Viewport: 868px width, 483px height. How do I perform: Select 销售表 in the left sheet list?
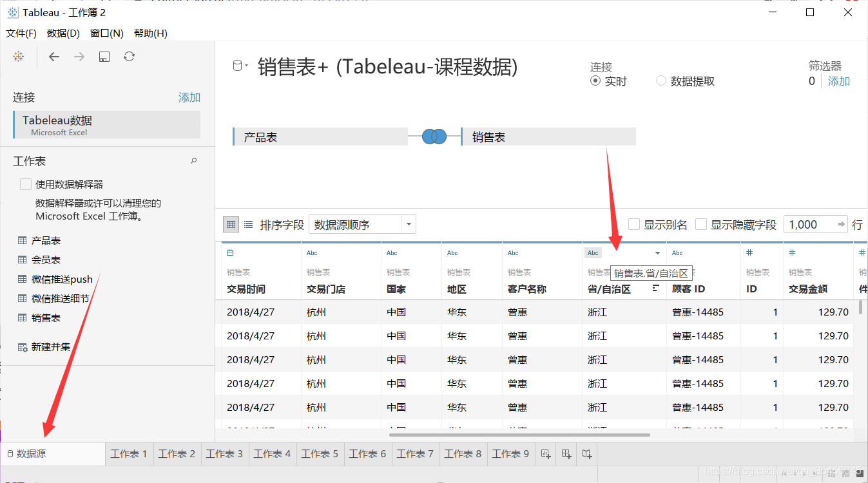tap(46, 318)
